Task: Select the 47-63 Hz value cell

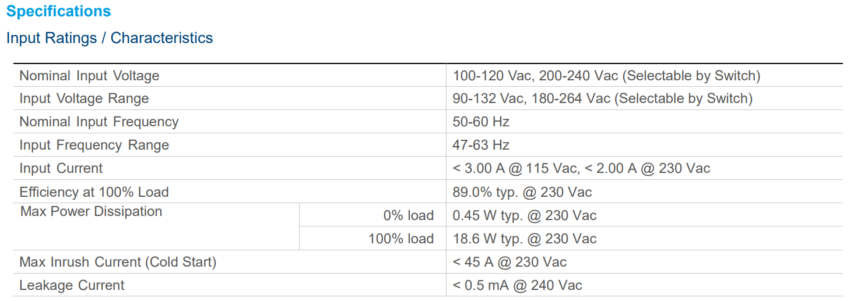Action: (x=481, y=146)
